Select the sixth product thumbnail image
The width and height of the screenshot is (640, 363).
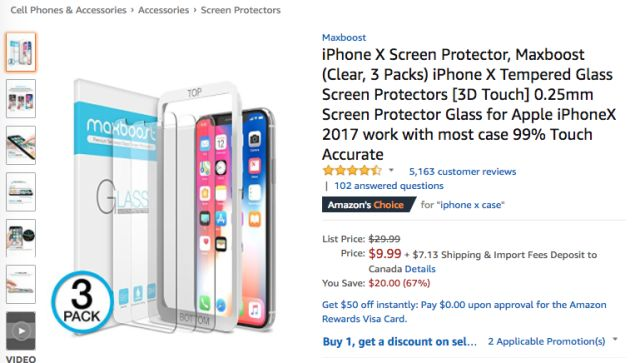[x=21, y=284]
